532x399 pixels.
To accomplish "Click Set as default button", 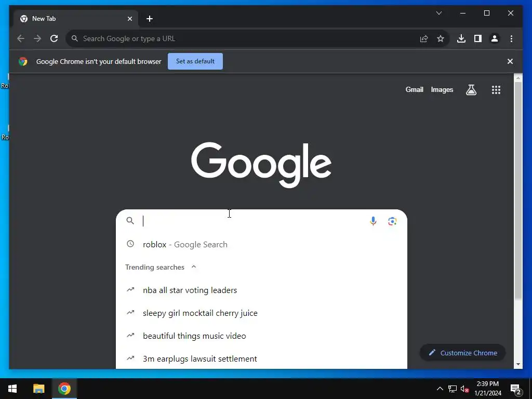I will (195, 61).
